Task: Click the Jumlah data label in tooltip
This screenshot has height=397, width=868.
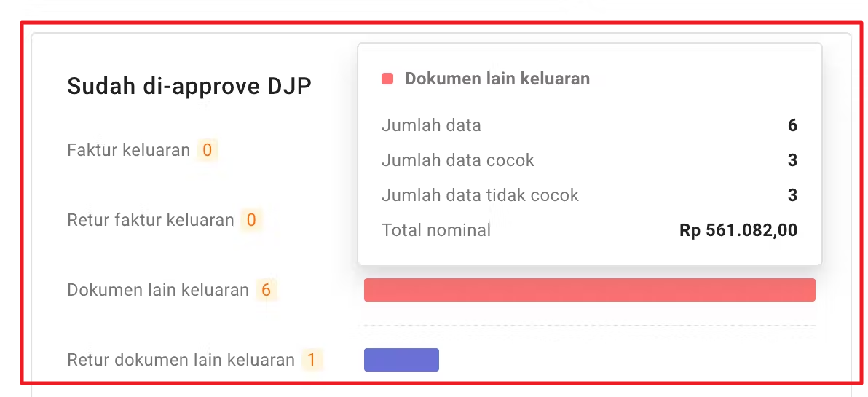Action: (431, 125)
